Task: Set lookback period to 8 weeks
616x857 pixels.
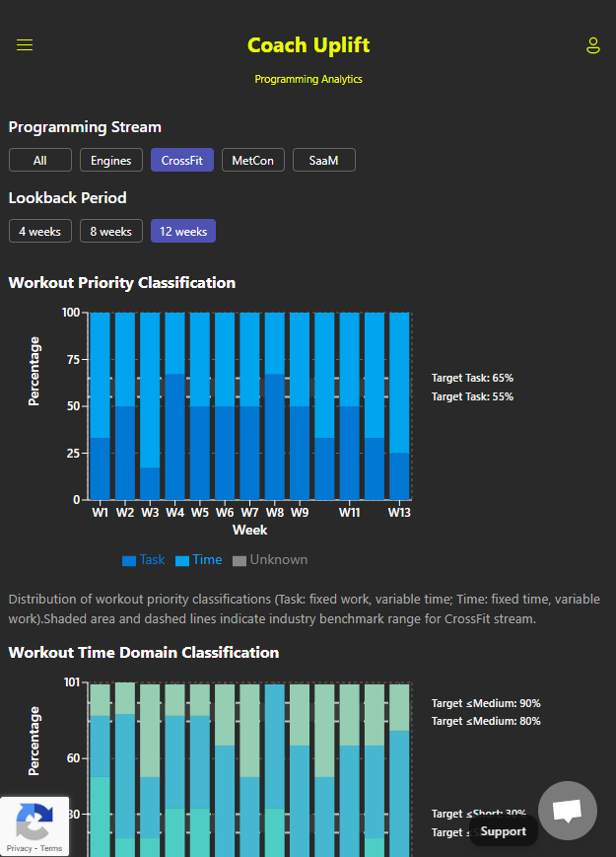Action: pyautogui.click(x=110, y=231)
